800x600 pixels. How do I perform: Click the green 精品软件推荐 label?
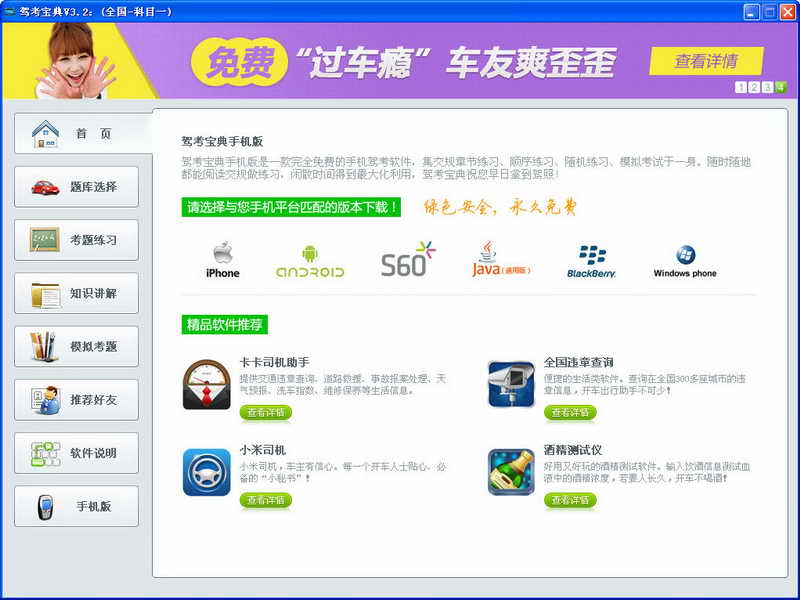pyautogui.click(x=224, y=324)
